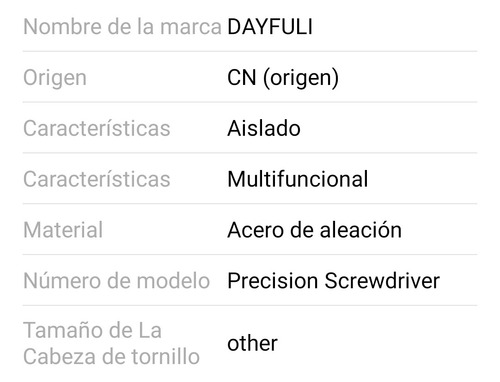
Task: Click the 'Cabeza de tornillo' label line
Action: coord(112,357)
